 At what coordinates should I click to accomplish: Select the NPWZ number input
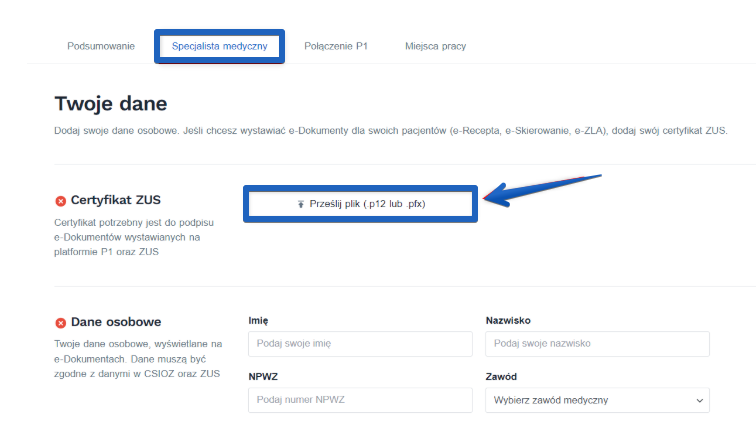[x=360, y=400]
